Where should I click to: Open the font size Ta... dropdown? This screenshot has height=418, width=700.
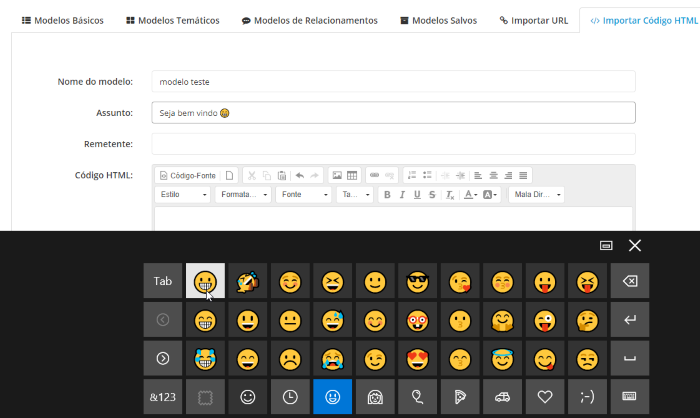355,195
